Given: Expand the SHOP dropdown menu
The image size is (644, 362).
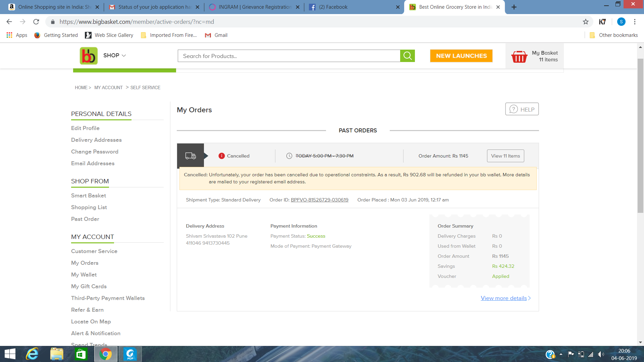Looking at the screenshot, I should [115, 55].
